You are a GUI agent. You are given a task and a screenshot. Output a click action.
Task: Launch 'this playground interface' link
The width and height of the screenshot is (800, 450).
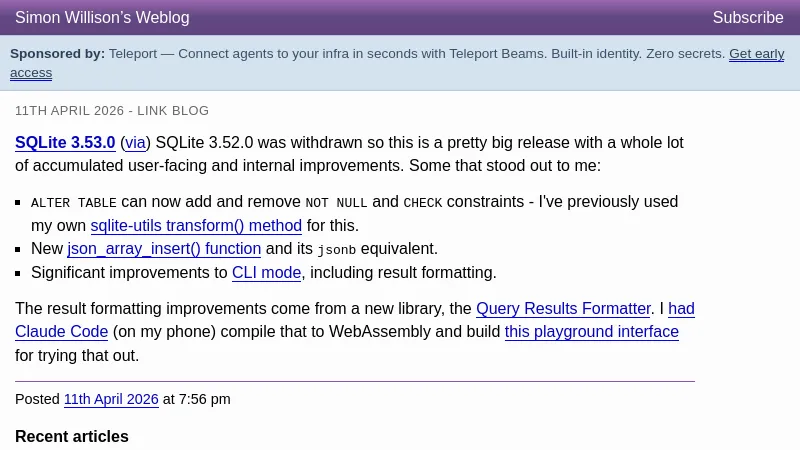pyautogui.click(x=591, y=332)
